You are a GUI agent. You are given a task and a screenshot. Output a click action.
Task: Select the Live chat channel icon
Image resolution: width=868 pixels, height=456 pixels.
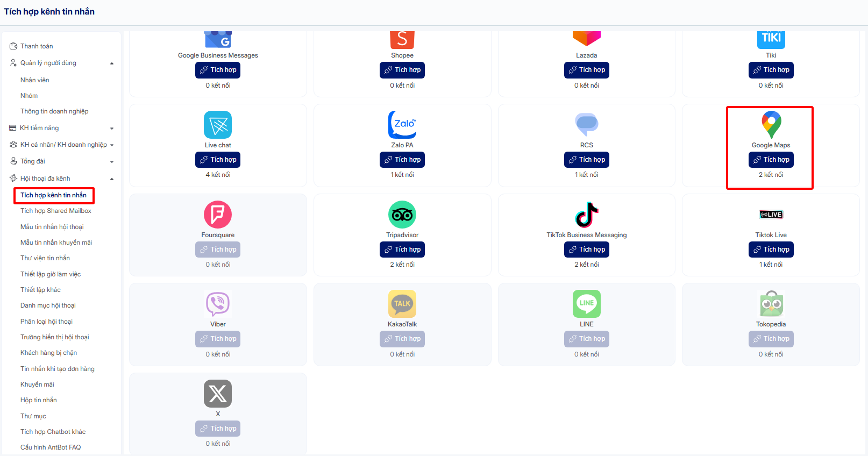click(218, 125)
